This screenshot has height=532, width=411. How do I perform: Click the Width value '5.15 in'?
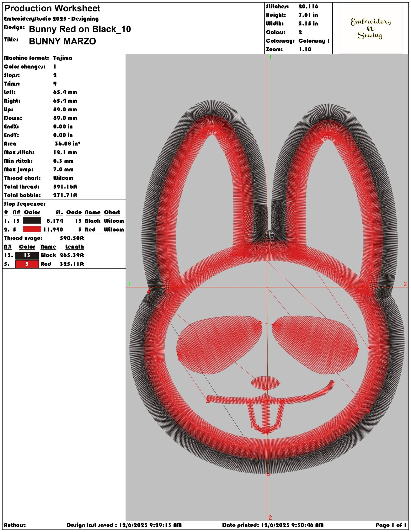[x=308, y=24]
